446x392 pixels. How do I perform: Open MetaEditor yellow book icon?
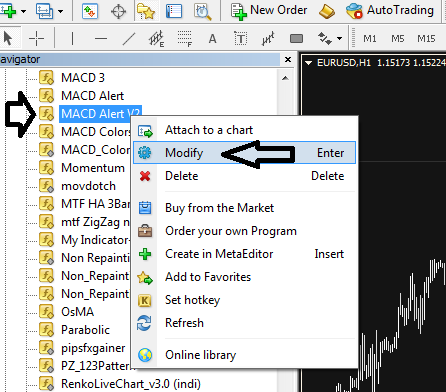tap(327, 11)
